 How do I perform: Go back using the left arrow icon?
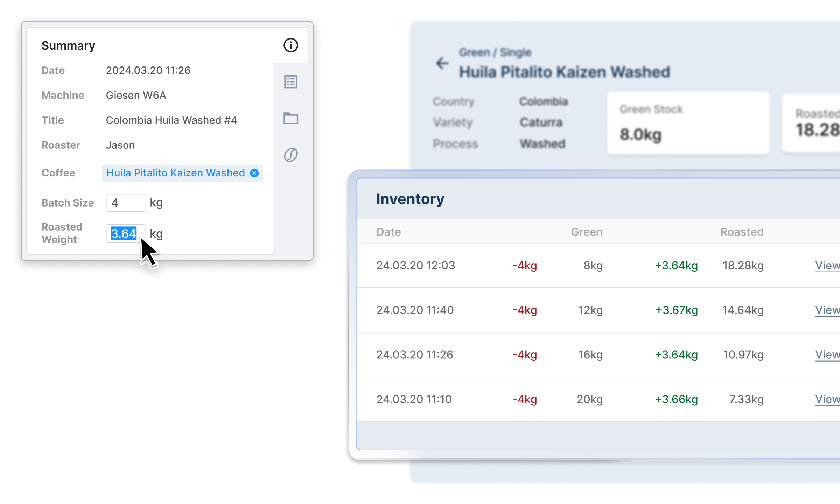442,63
